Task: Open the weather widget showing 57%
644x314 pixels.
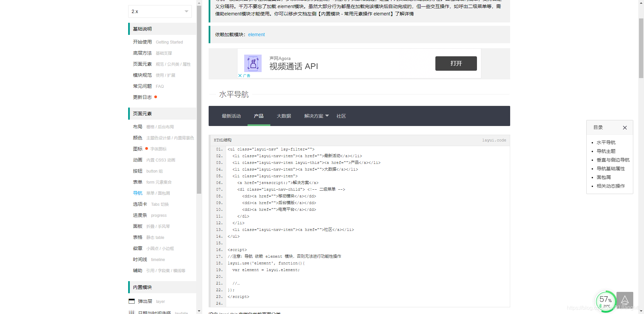Action: pyautogui.click(x=605, y=301)
